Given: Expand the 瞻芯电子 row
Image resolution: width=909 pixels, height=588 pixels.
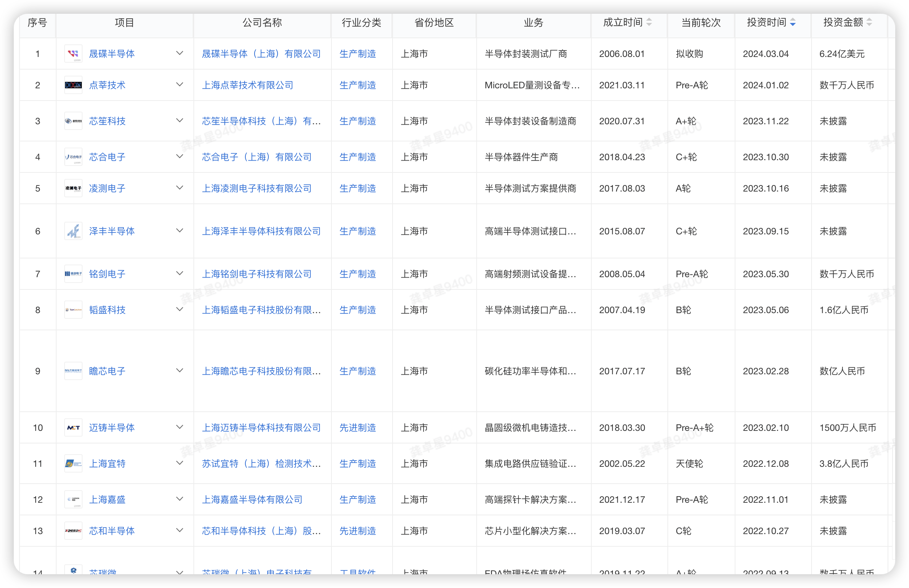Looking at the screenshot, I should click(x=179, y=370).
